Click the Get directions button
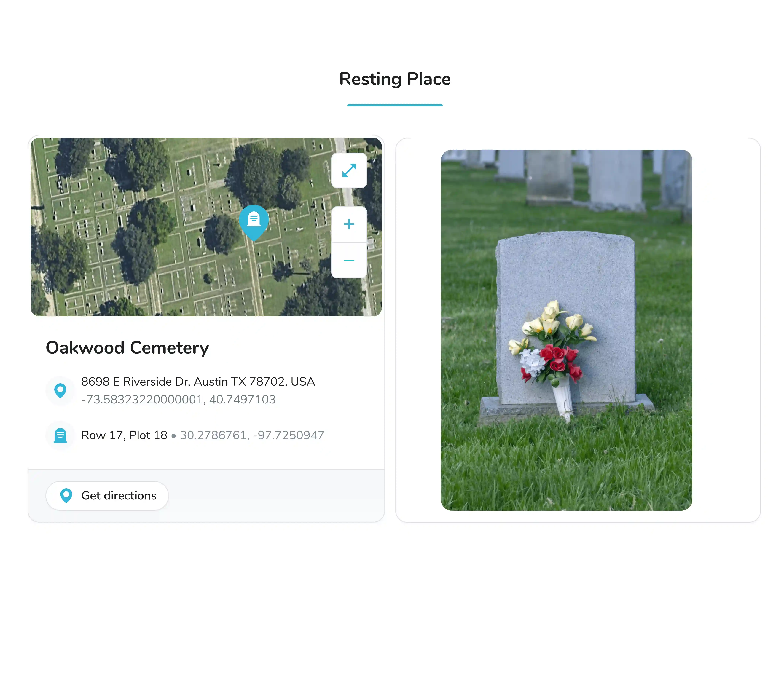This screenshot has height=699, width=784. [x=107, y=496]
